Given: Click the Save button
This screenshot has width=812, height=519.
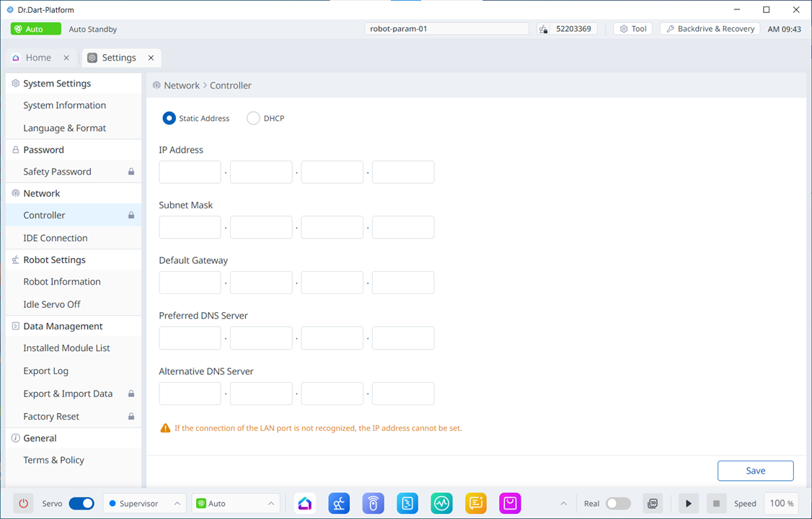Looking at the screenshot, I should [x=755, y=471].
